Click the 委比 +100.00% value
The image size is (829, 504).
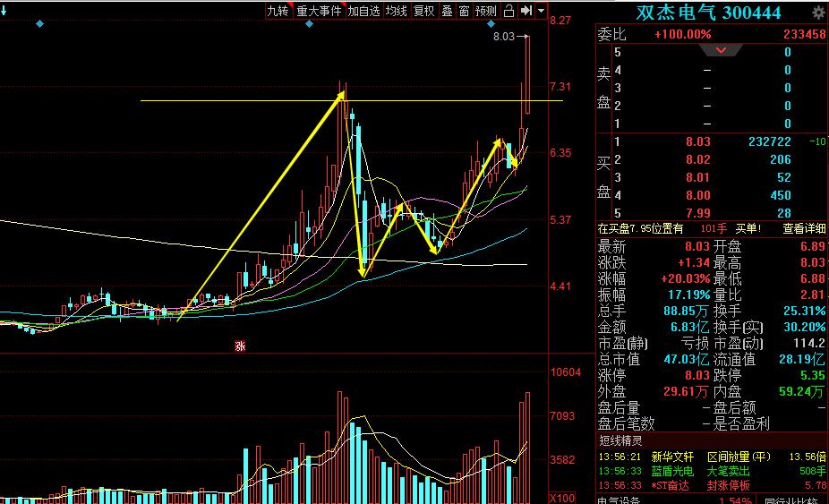point(682,34)
